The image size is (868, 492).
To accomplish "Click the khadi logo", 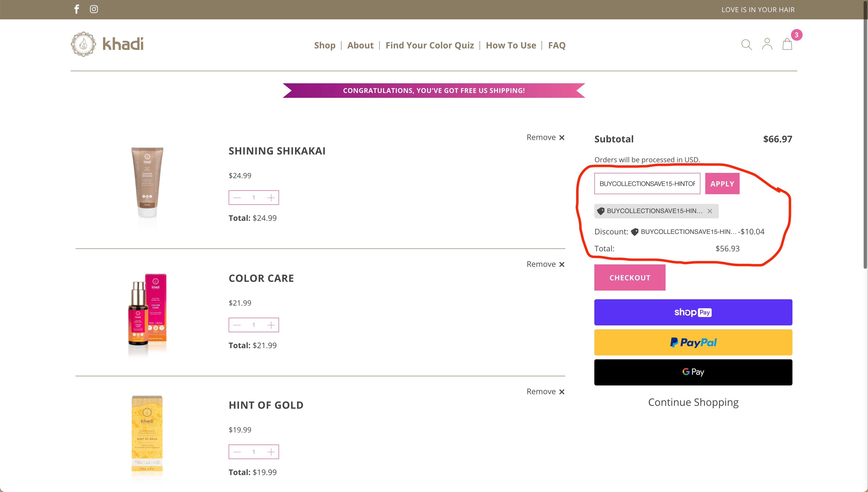I will [107, 44].
